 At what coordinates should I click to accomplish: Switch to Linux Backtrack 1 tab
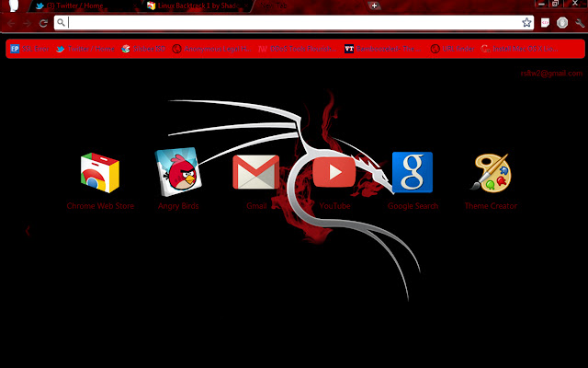[x=198, y=6]
